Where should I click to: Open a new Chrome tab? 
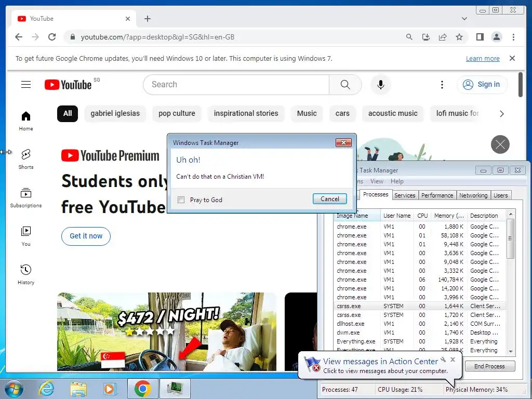pyautogui.click(x=147, y=19)
